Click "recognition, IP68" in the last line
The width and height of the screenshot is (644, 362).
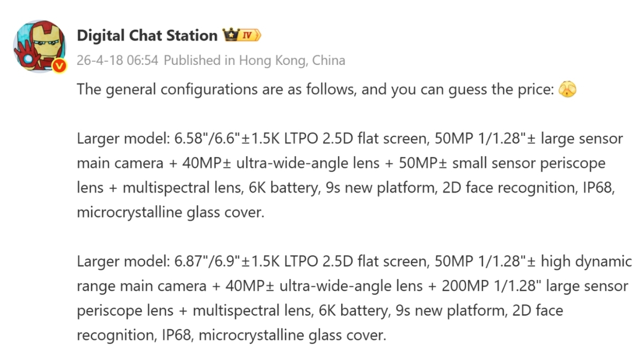[116, 336]
